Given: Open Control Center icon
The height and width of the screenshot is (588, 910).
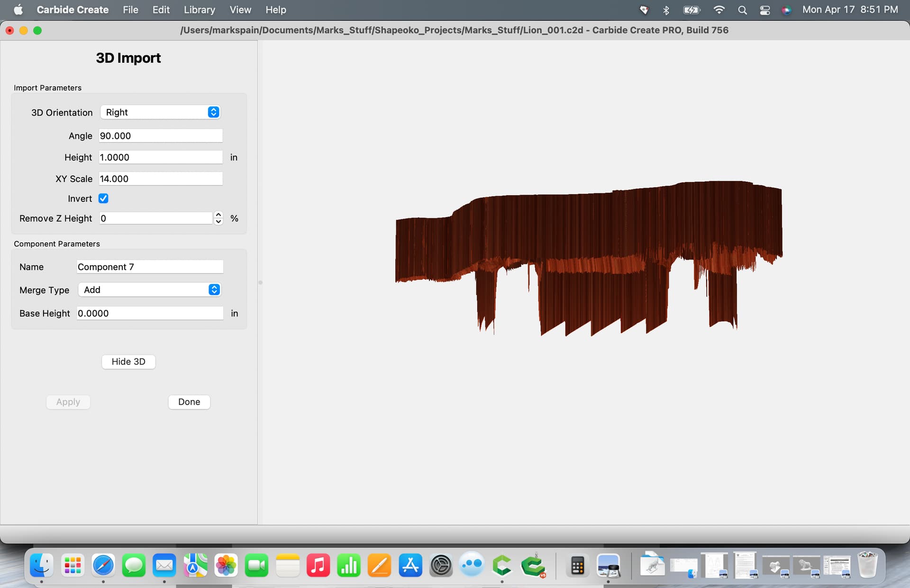Looking at the screenshot, I should 765,10.
